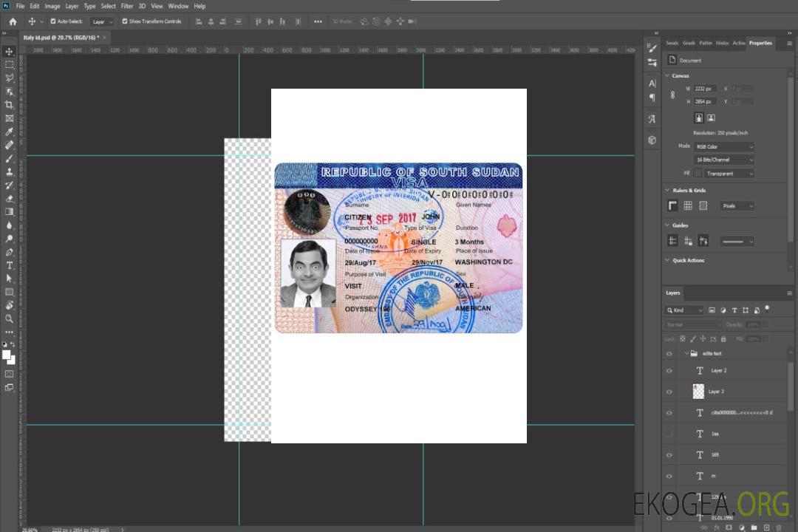This screenshot has height=532, width=798.
Task: Open the File menu
Action: (x=21, y=6)
